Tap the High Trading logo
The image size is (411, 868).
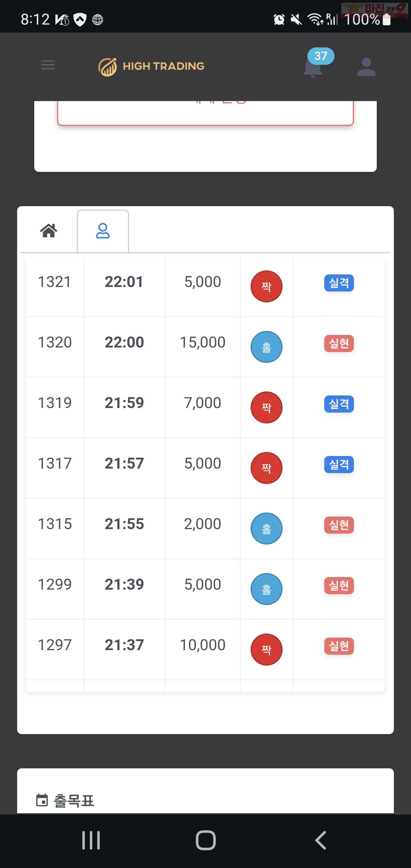pyautogui.click(x=151, y=66)
